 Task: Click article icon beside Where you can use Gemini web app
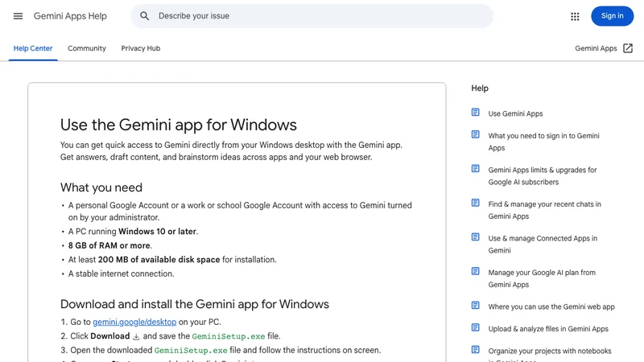tap(475, 306)
